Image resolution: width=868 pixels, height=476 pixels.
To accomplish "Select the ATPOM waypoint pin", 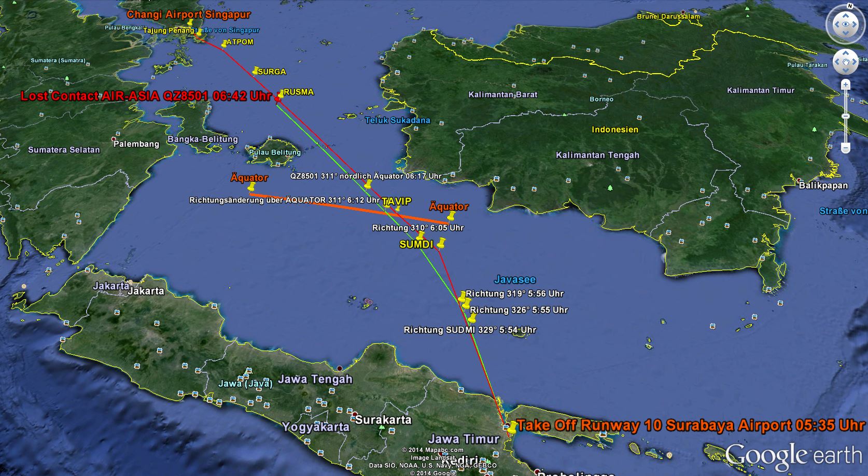I will click(225, 44).
